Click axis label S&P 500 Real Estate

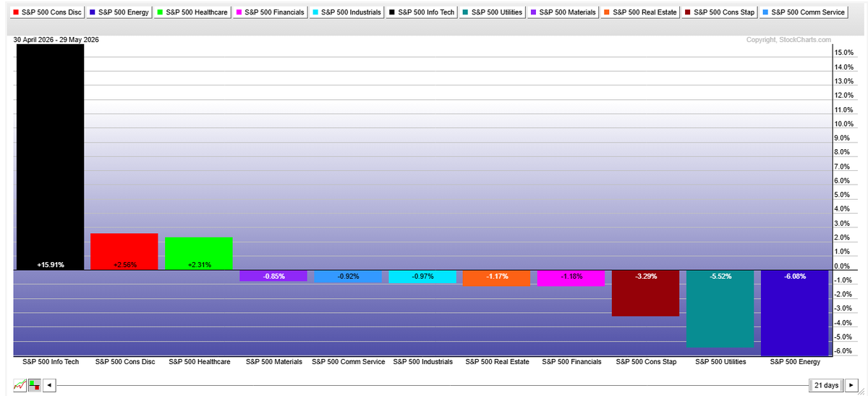(x=498, y=361)
